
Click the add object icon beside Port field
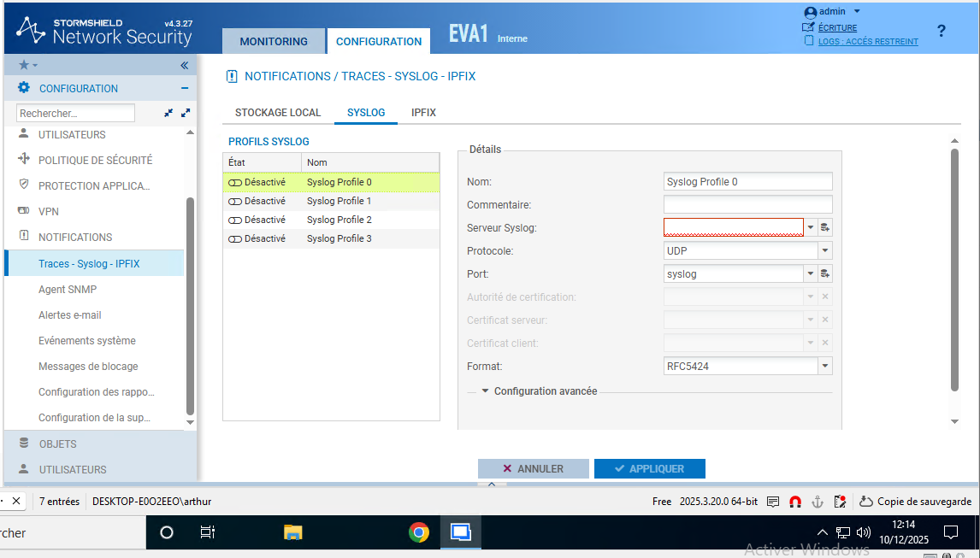click(825, 274)
